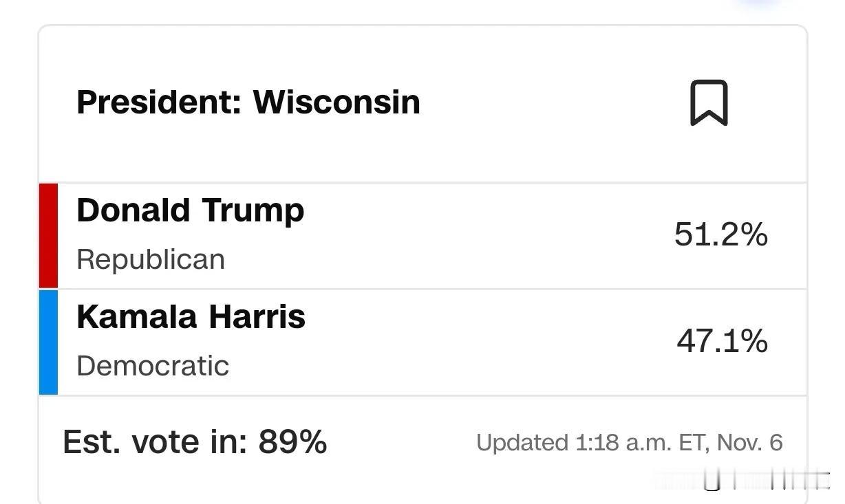
Task: Click the Nov. 6 date text
Action: (x=750, y=443)
